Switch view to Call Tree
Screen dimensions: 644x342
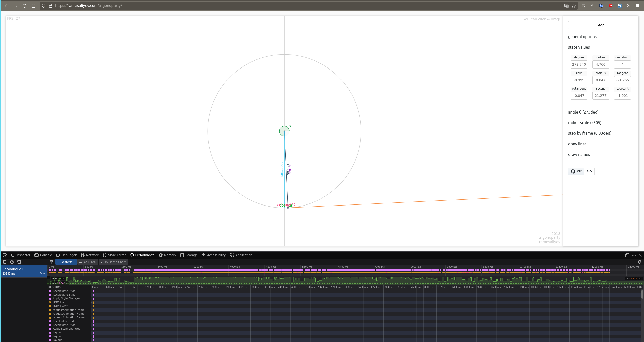[x=87, y=262]
